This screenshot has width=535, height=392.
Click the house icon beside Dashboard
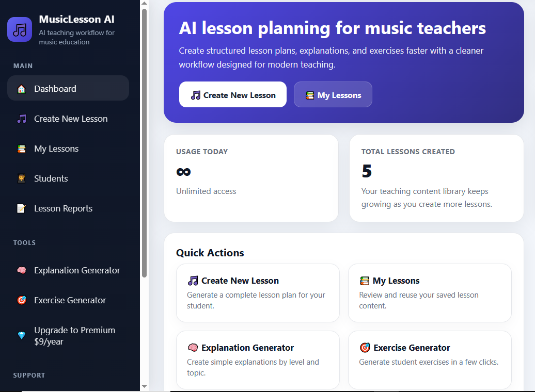click(21, 89)
